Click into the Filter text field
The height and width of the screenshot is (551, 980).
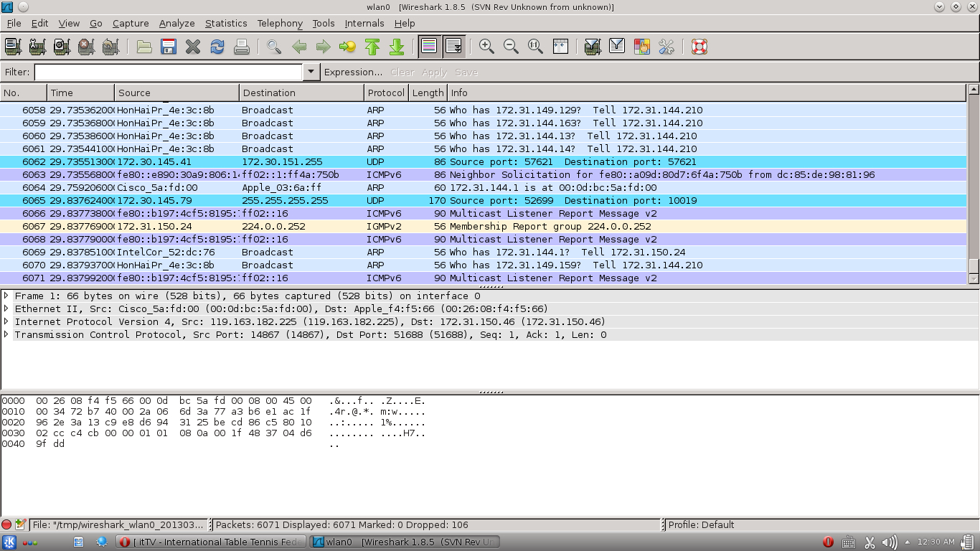click(x=169, y=72)
